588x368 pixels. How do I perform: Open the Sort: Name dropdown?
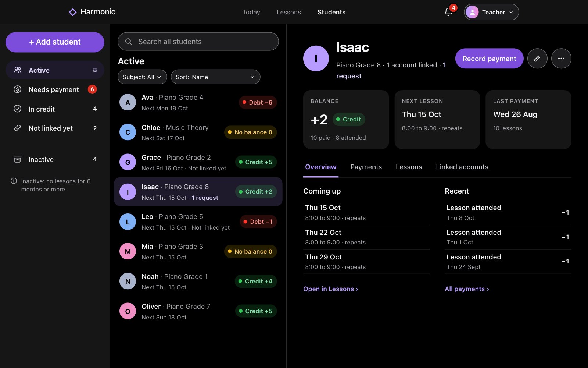pos(216,77)
